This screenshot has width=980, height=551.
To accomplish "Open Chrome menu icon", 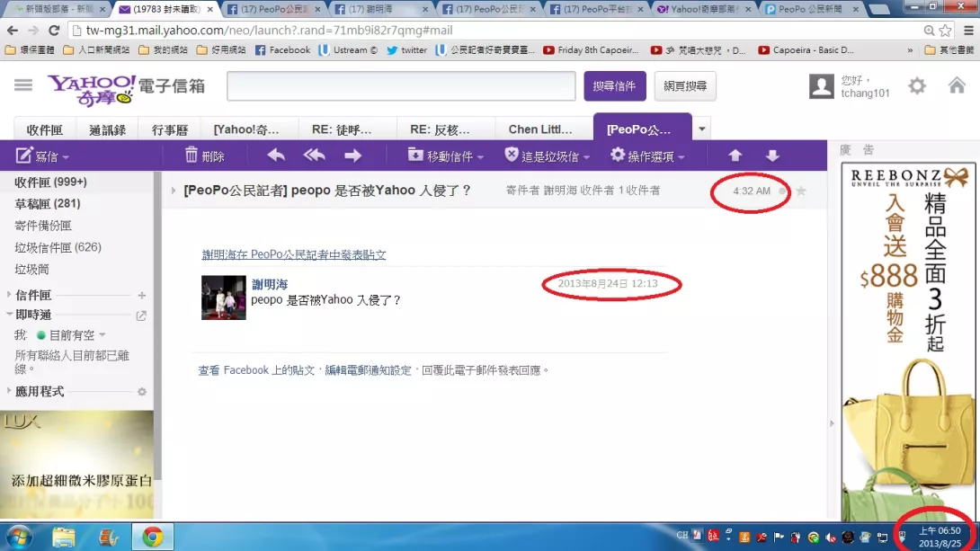I will click(968, 30).
